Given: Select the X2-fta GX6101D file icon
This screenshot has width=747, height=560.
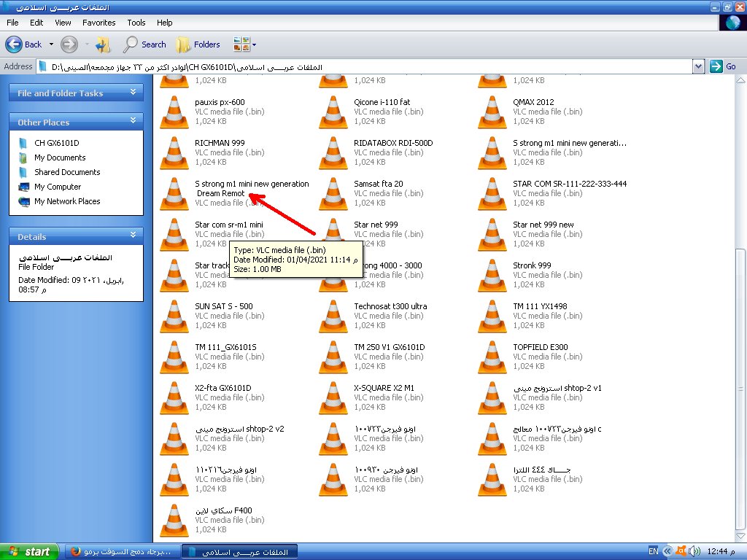Looking at the screenshot, I should [x=174, y=399].
